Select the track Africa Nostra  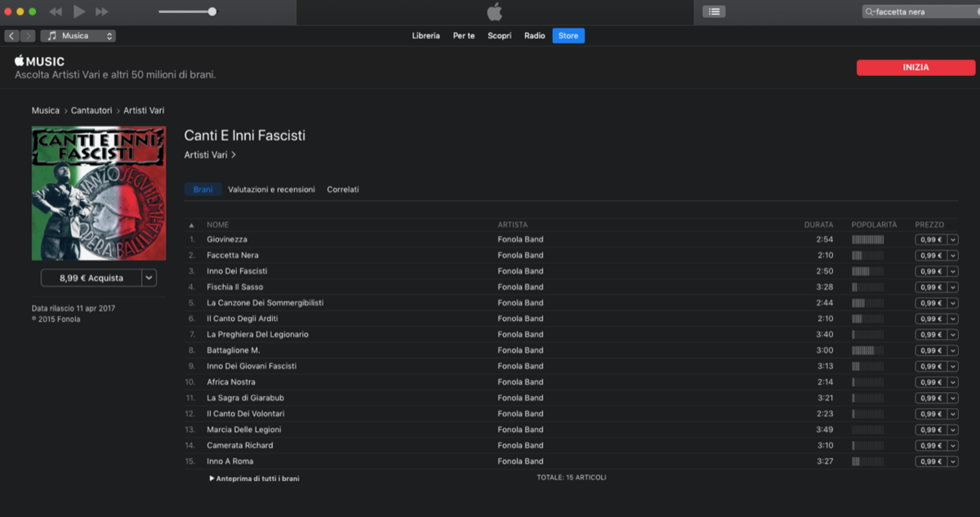pyautogui.click(x=231, y=382)
